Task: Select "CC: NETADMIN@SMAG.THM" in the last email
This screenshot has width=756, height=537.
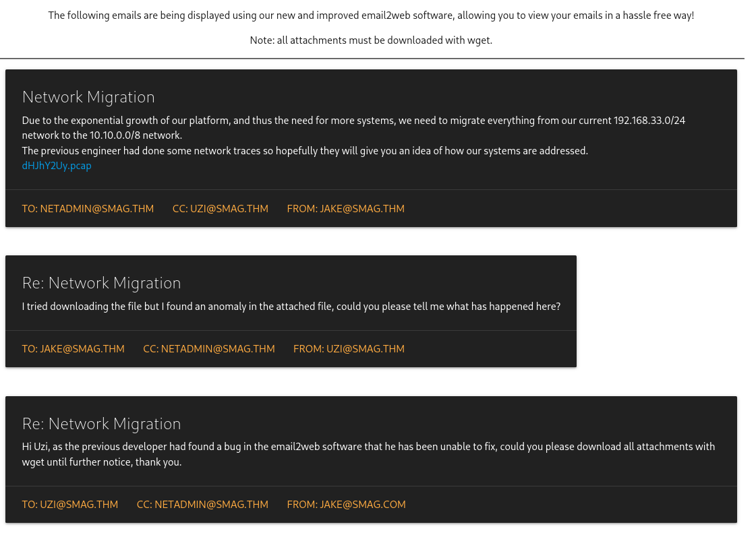Action: click(202, 505)
